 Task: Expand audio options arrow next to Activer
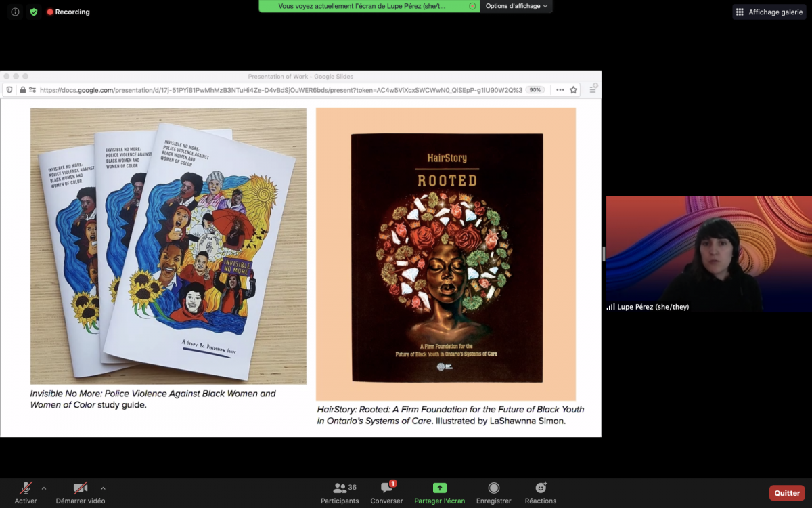tap(44, 488)
